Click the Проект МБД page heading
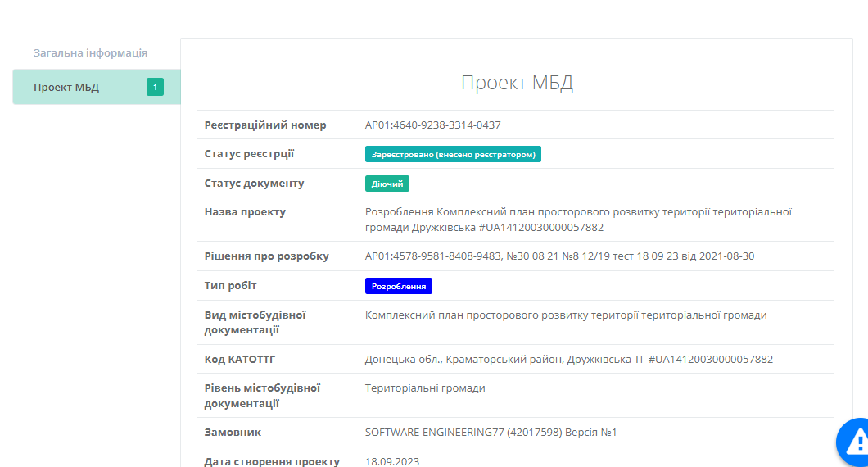 [516, 83]
